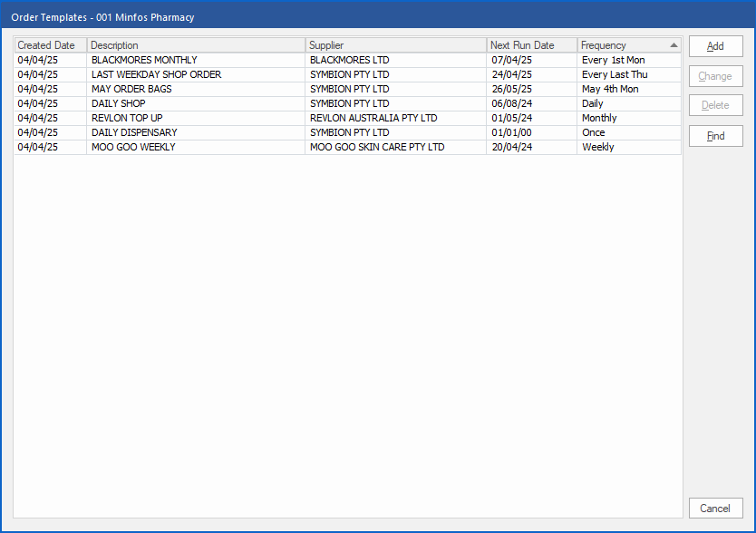
Task: Sort by Next Run Date column header
Action: coord(532,45)
